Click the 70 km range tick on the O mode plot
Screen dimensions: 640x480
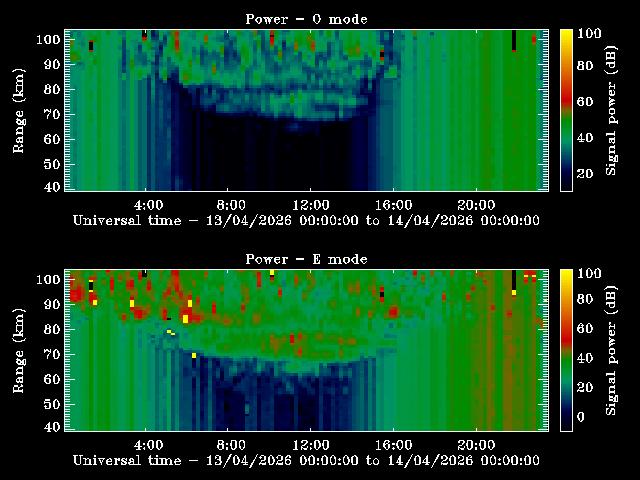click(x=50, y=114)
